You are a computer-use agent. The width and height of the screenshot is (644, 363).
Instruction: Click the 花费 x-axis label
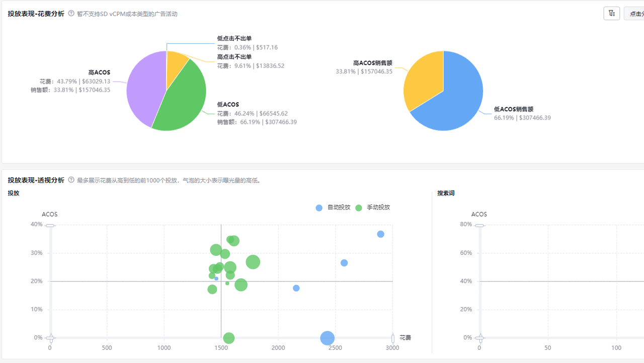(x=405, y=338)
